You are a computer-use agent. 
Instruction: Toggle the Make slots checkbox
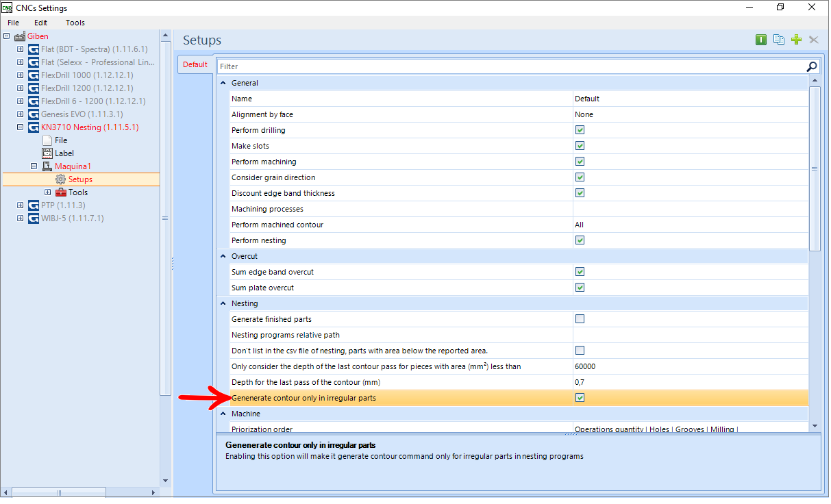[x=580, y=146]
